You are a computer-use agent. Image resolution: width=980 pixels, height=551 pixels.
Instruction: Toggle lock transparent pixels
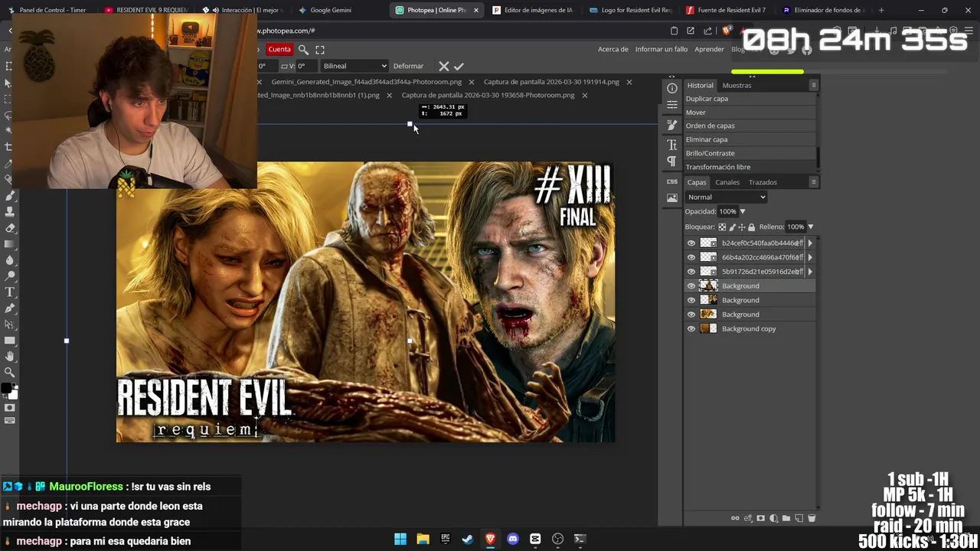pyautogui.click(x=722, y=227)
